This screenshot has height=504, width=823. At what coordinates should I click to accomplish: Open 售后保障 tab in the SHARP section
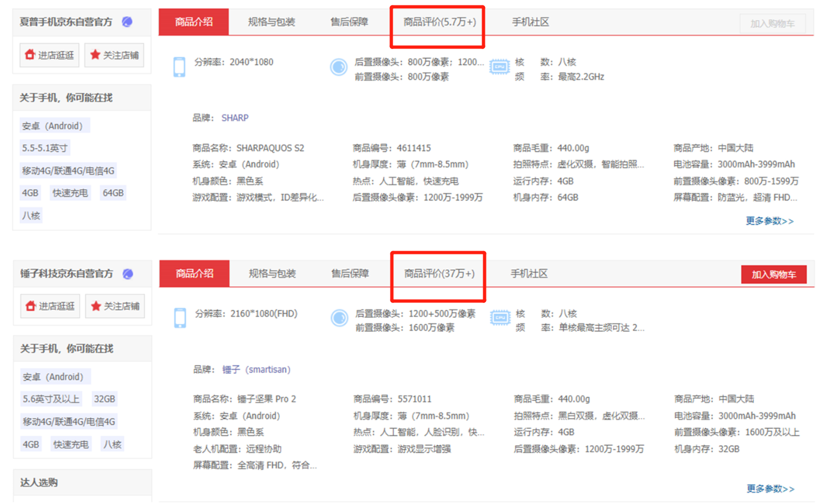click(x=349, y=22)
